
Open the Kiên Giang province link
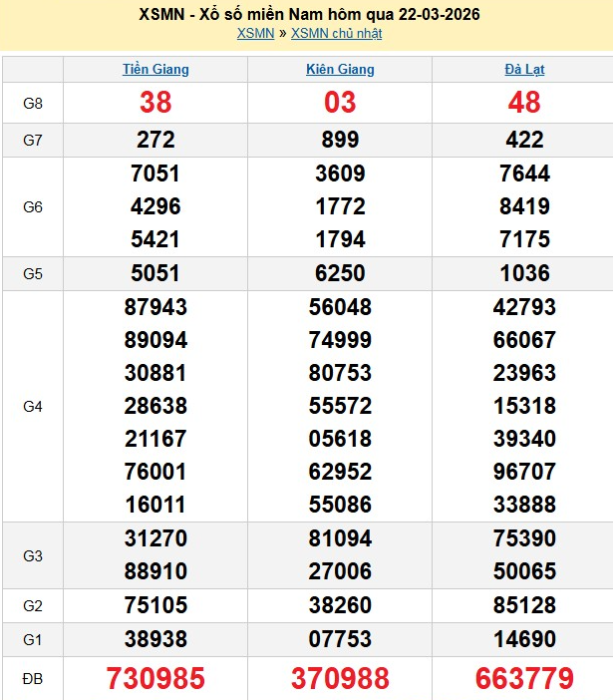(340, 70)
